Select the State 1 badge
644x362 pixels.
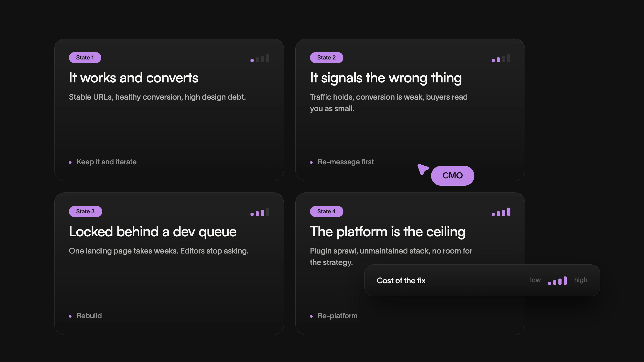tap(85, 58)
